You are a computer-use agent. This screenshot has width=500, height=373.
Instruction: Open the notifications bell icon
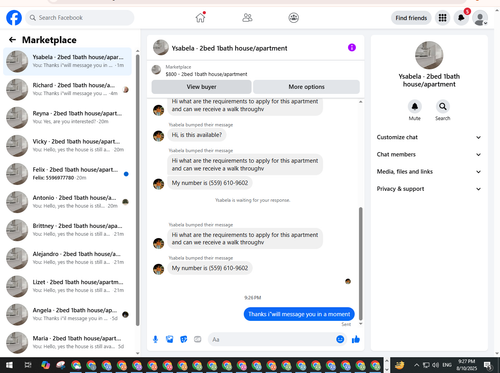pos(461,18)
